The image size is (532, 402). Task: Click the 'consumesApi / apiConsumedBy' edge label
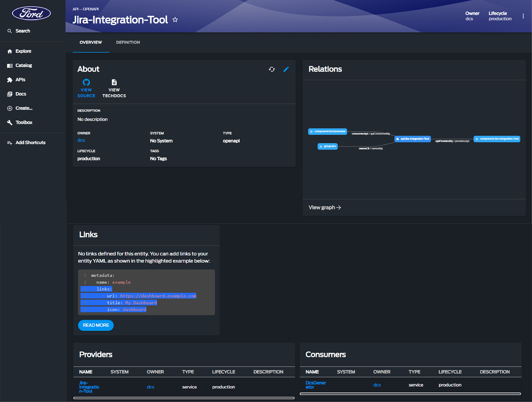coord(371,134)
